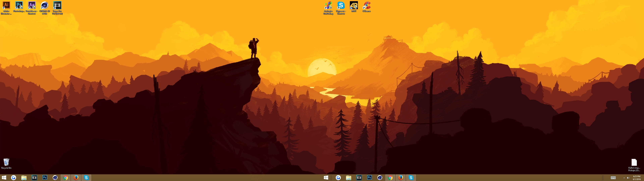Image resolution: width=644 pixels, height=181 pixels.
Task: Show hidden system tray icons
Action: pos(624,178)
